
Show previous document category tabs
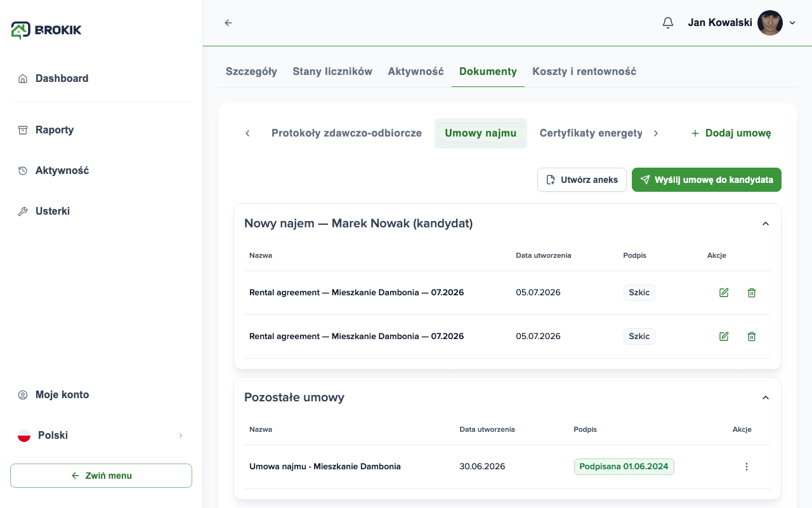point(247,133)
